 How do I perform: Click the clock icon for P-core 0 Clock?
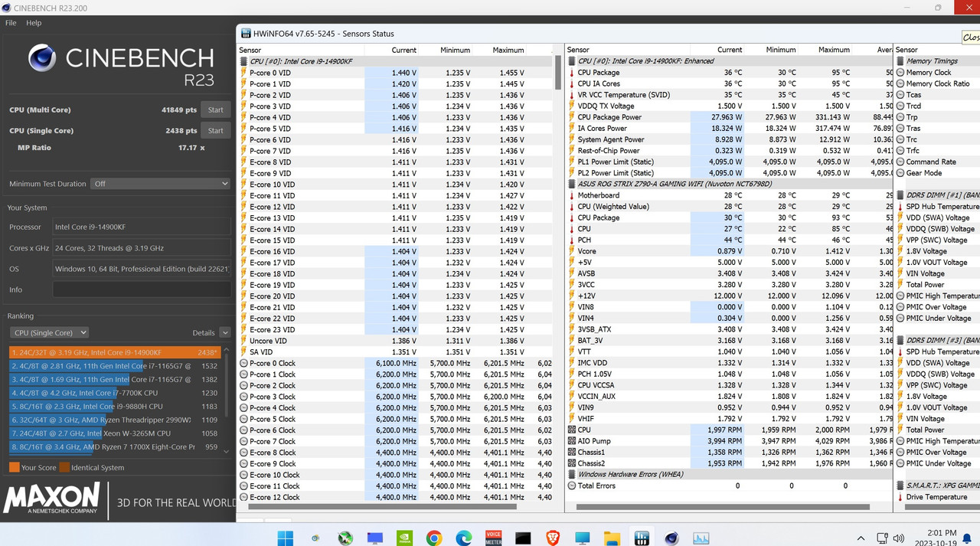tap(244, 363)
